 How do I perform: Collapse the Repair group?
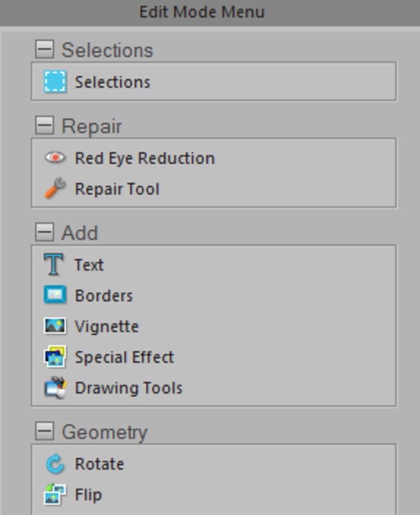point(44,125)
